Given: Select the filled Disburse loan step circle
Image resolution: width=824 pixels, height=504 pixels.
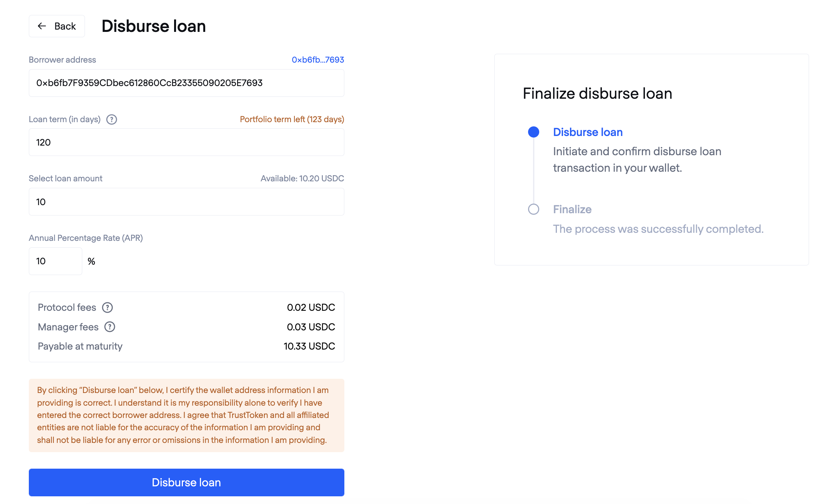Looking at the screenshot, I should click(x=533, y=132).
